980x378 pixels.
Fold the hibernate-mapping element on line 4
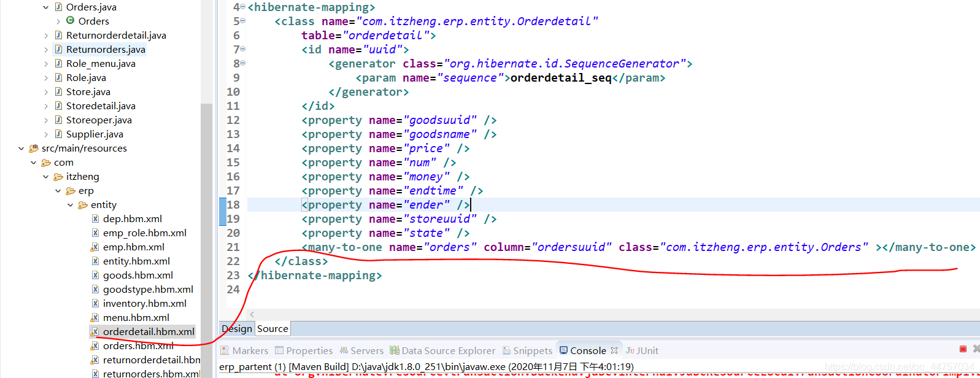[242, 7]
